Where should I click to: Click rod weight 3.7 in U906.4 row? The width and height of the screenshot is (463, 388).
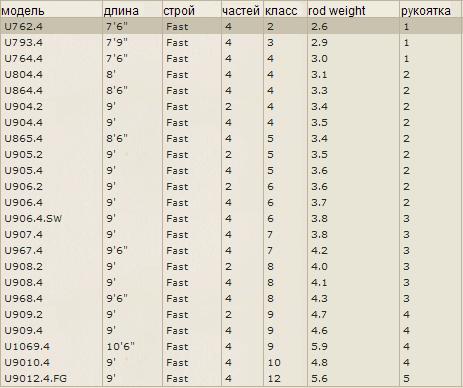(x=319, y=202)
